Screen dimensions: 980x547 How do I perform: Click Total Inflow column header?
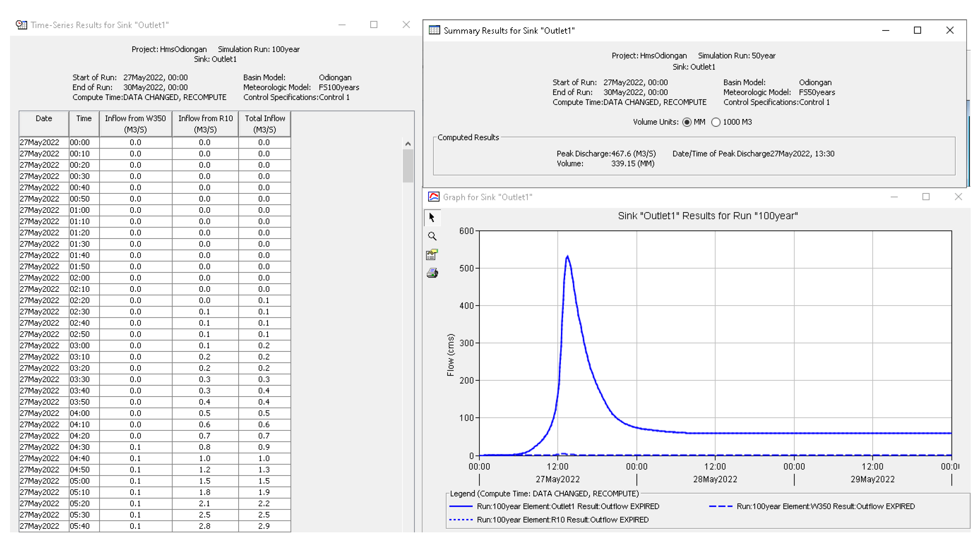(x=264, y=124)
